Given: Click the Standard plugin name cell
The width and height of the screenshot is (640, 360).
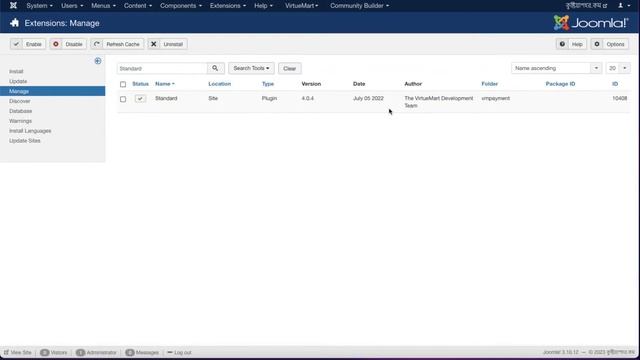Looking at the screenshot, I should (166, 98).
